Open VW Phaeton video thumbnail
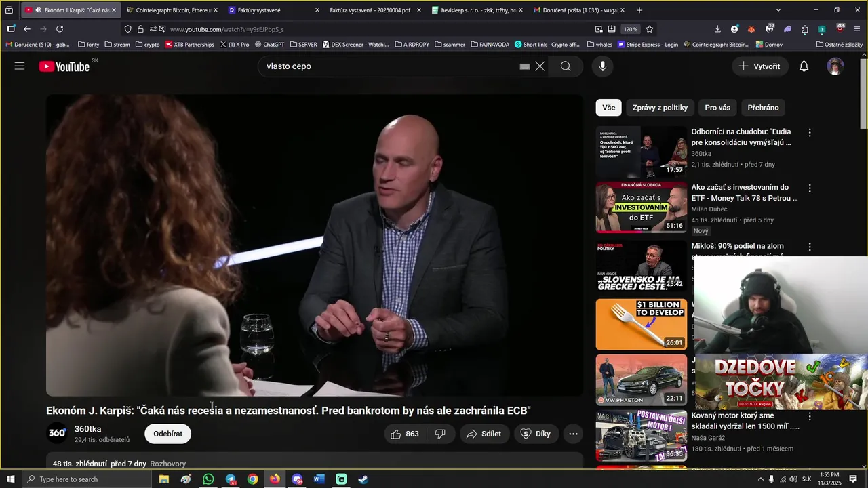The width and height of the screenshot is (868, 488). (x=641, y=380)
